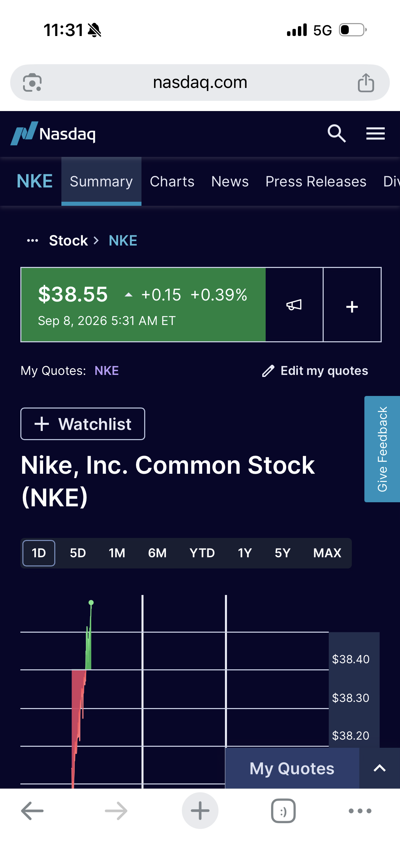Select the 1M chart range
The image size is (400, 868).
point(117,553)
